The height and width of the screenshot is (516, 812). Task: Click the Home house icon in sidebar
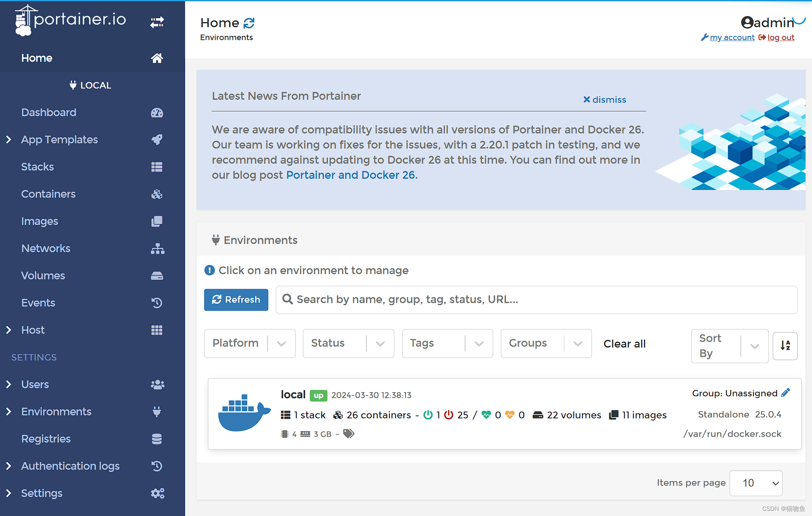(x=157, y=58)
